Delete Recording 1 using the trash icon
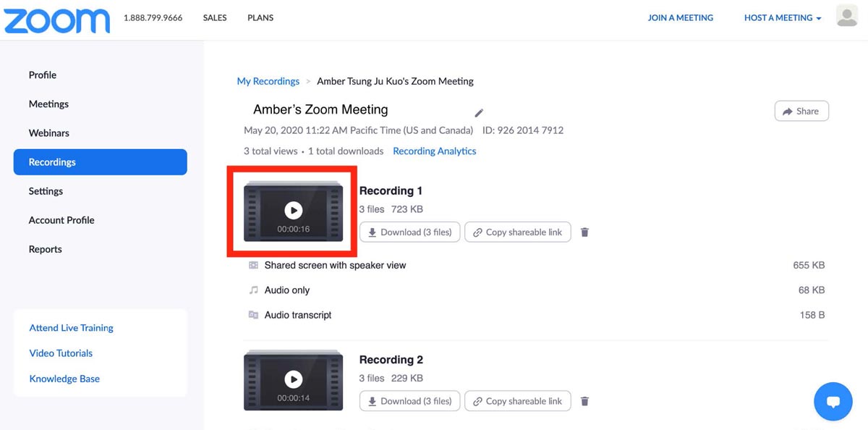This screenshot has width=868, height=430. coord(584,232)
